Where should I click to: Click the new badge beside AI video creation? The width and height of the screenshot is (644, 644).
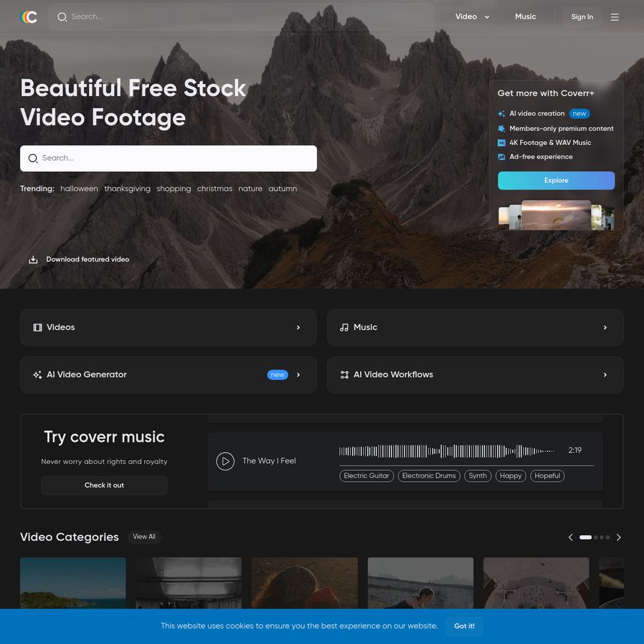579,114
